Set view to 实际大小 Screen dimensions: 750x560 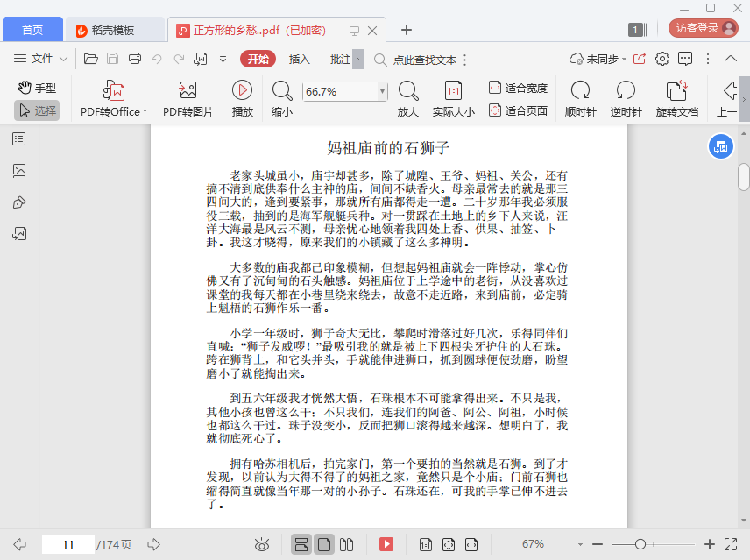tap(454, 99)
